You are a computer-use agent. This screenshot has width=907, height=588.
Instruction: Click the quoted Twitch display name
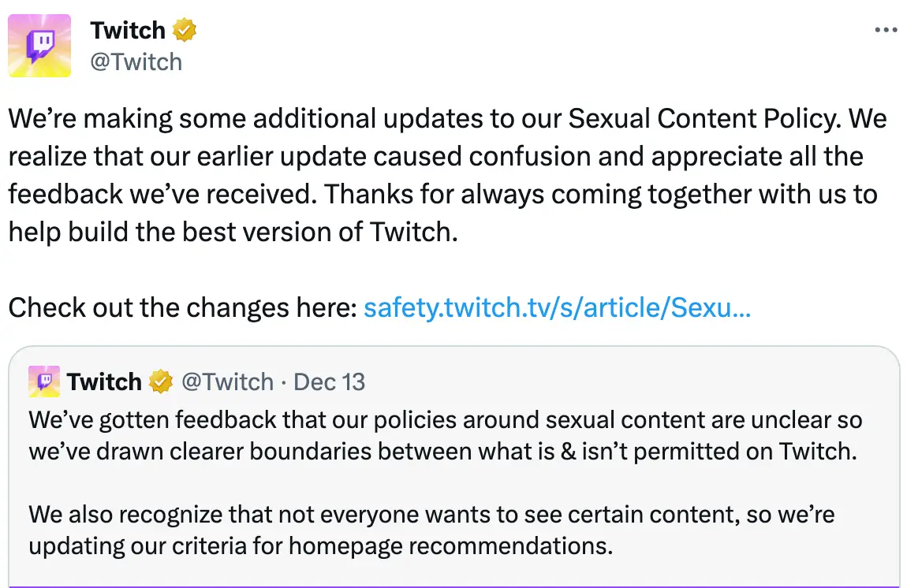coord(103,381)
